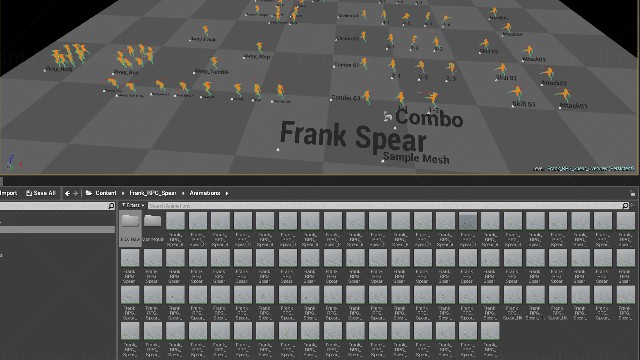
Task: Click the Save All button label
Action: [x=44, y=193]
